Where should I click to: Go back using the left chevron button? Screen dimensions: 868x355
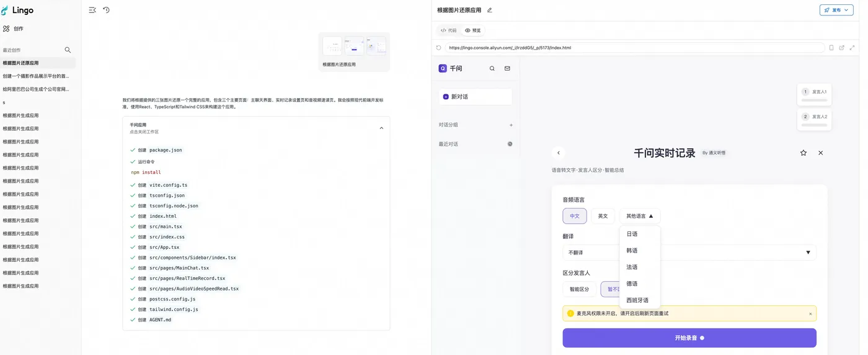pyautogui.click(x=558, y=153)
